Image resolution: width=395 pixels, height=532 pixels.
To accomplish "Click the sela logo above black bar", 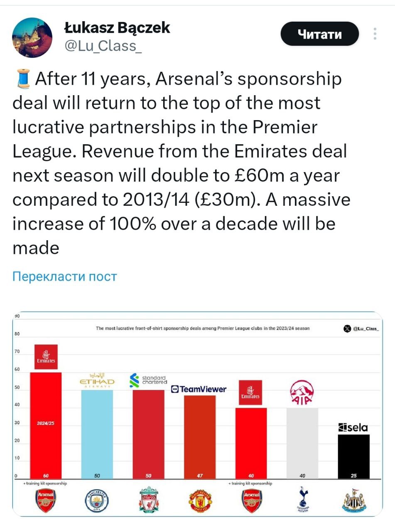I will pyautogui.click(x=353, y=428).
